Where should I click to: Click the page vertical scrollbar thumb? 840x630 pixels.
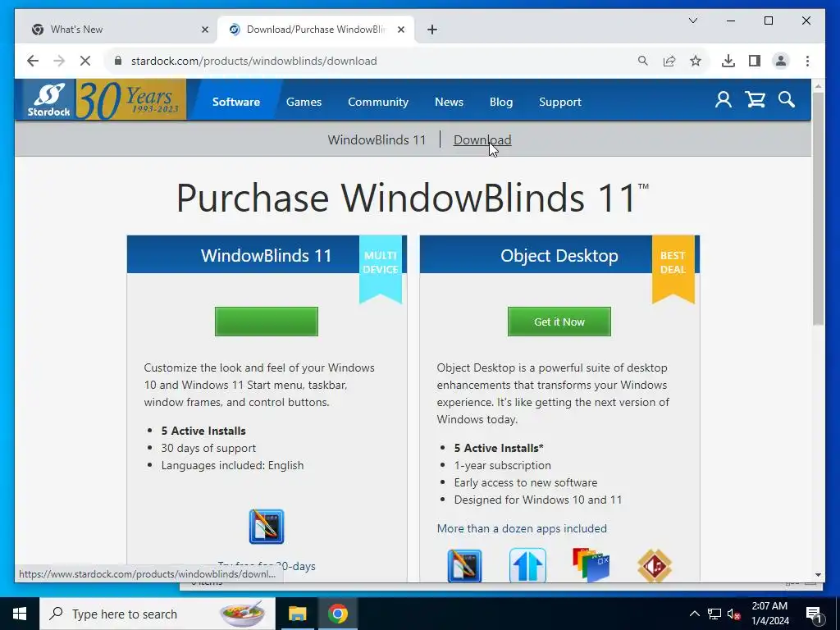[x=818, y=208]
